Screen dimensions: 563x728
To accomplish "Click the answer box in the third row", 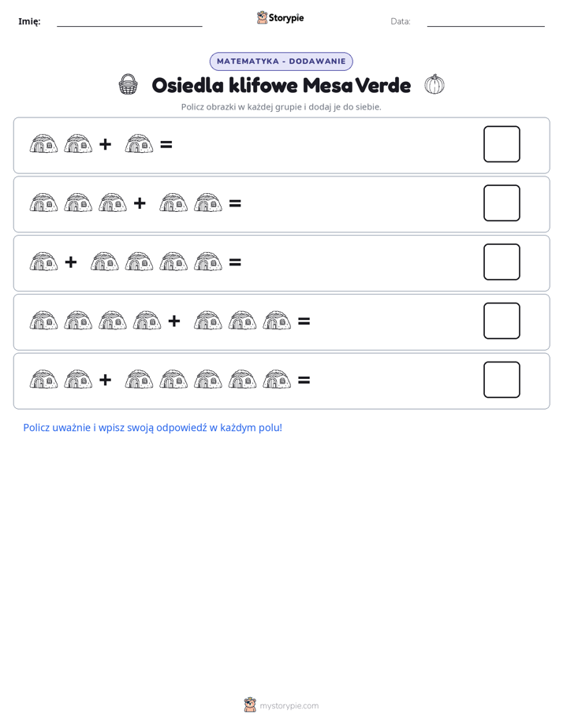I will pyautogui.click(x=501, y=262).
